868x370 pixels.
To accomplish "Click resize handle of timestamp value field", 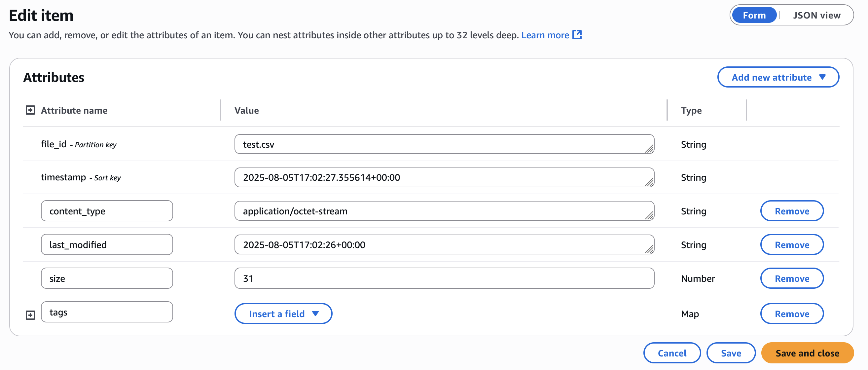I will pos(649,182).
